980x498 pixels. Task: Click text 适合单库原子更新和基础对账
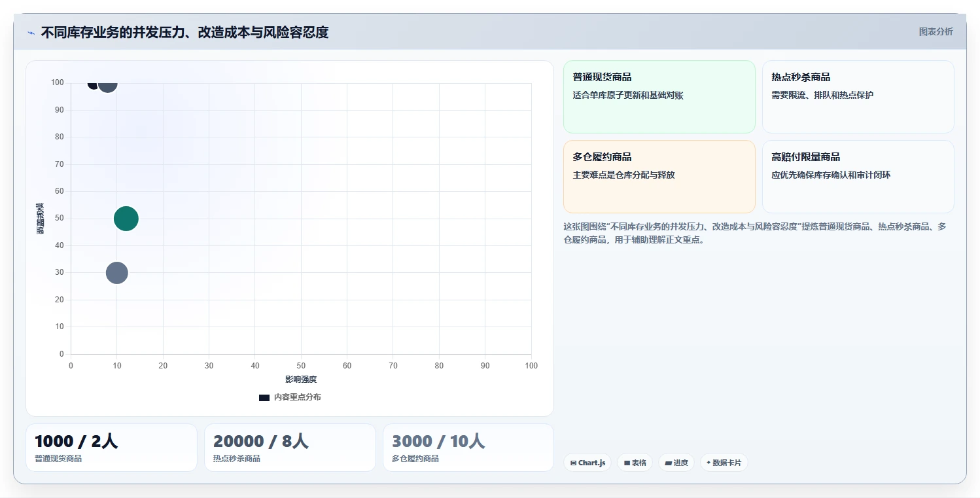pyautogui.click(x=628, y=96)
